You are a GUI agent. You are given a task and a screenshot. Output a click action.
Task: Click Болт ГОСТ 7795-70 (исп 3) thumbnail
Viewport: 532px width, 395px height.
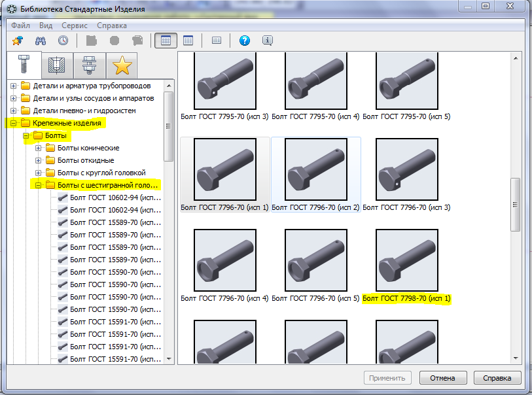(x=225, y=80)
